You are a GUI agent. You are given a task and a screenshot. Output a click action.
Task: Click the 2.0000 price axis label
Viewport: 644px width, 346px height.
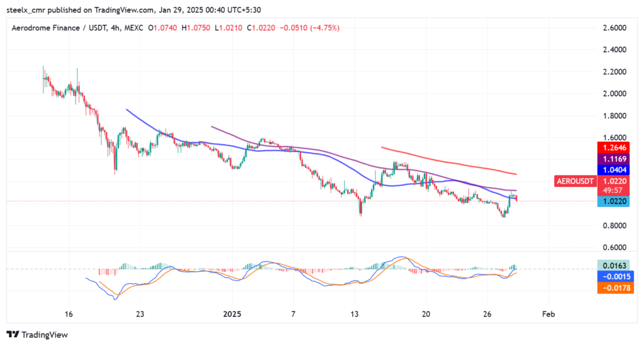tap(614, 94)
